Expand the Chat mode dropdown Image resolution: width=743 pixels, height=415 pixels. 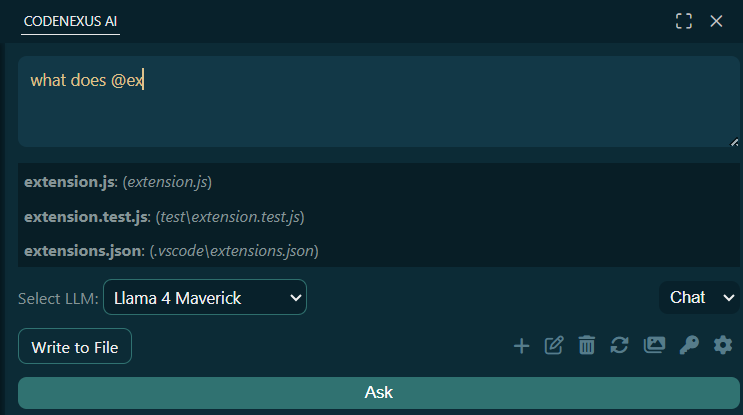click(699, 297)
